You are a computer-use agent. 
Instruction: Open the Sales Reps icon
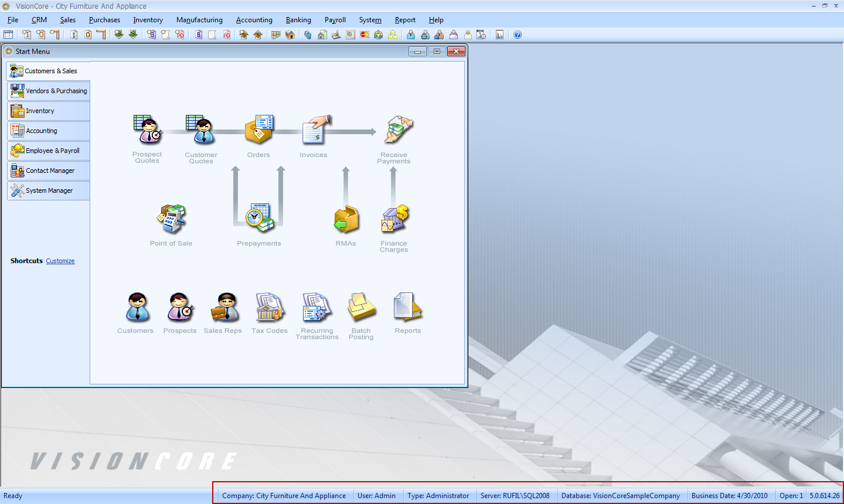225,307
